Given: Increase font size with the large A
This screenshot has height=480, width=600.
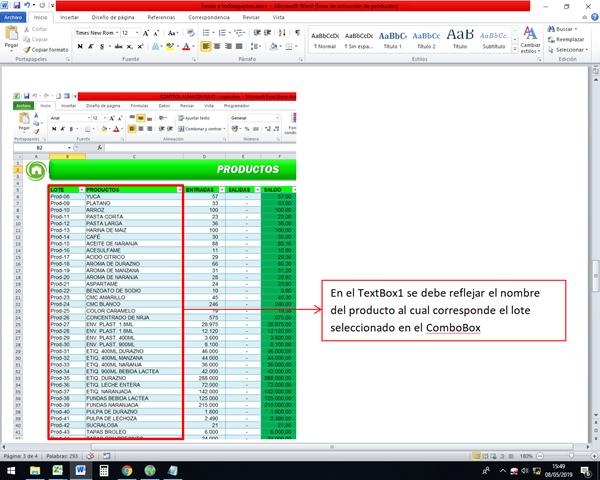Looking at the screenshot, I should click(146, 33).
